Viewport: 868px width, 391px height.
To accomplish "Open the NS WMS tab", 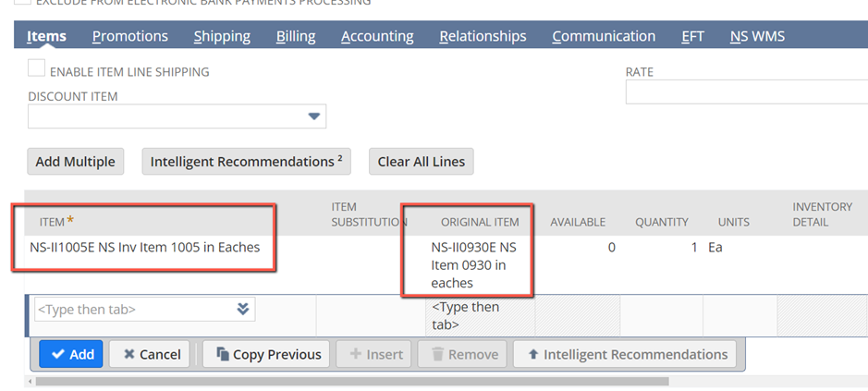I will click(757, 36).
